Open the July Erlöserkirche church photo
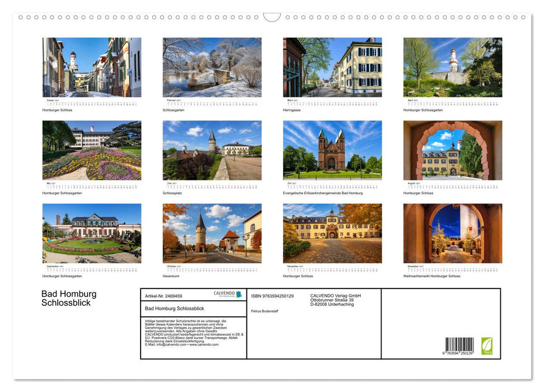The height and width of the screenshot is (392, 544). [332, 150]
